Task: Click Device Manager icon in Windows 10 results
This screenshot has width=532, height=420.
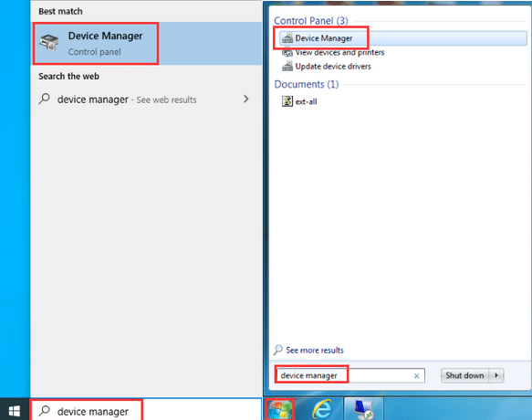Action: point(49,42)
